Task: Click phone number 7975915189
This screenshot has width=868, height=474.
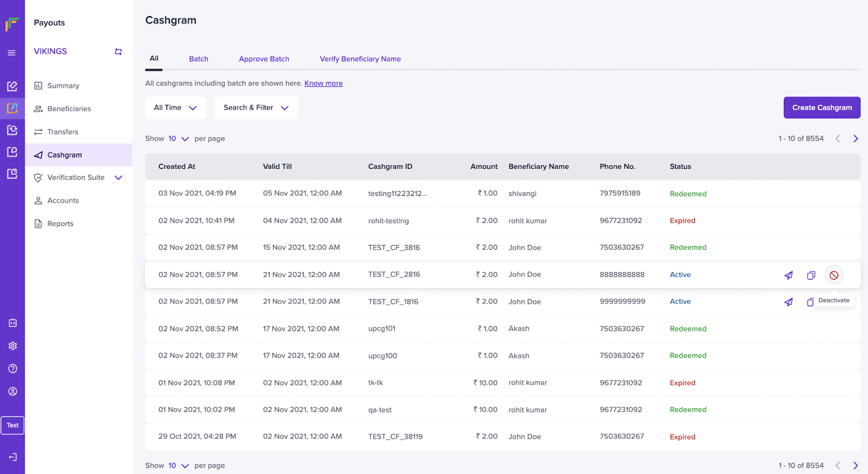Action: [x=620, y=193]
